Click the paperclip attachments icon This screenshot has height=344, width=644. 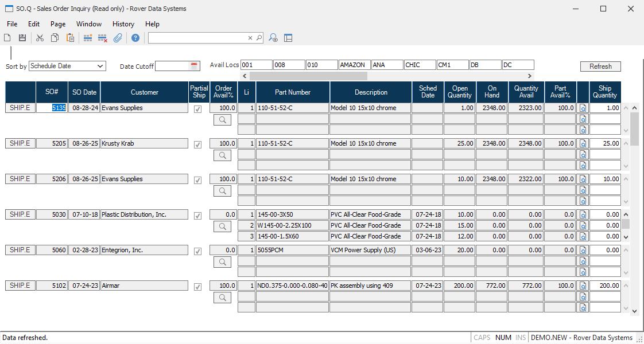(118, 38)
